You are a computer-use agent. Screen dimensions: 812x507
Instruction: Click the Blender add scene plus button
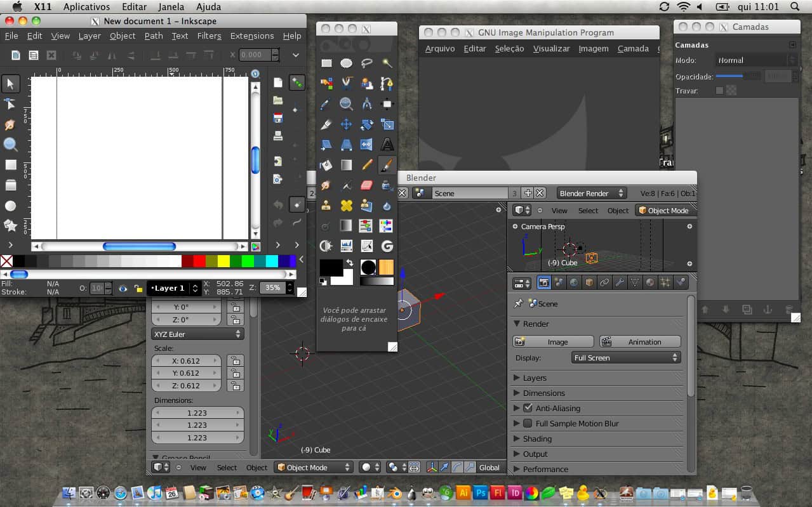(528, 193)
